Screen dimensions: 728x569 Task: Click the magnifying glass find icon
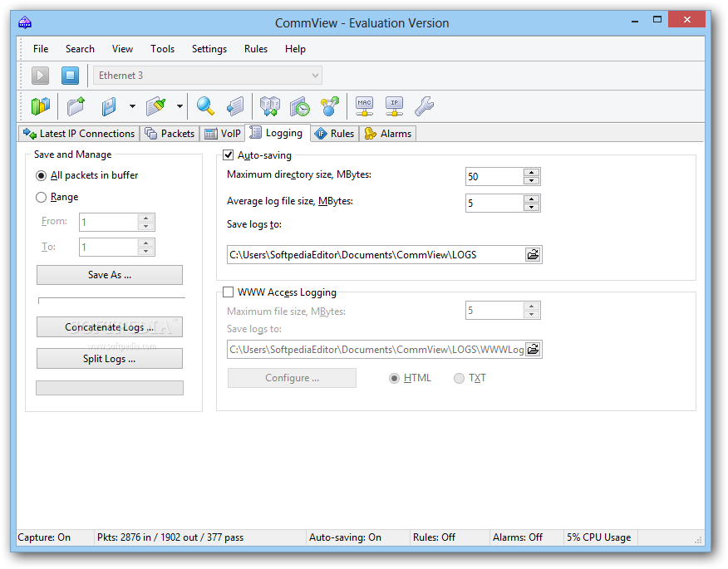205,106
